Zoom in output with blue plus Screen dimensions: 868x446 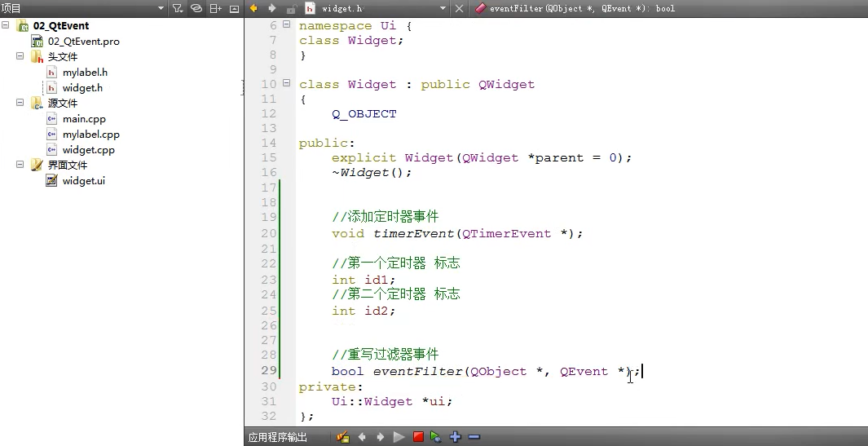pyautogui.click(x=456, y=437)
